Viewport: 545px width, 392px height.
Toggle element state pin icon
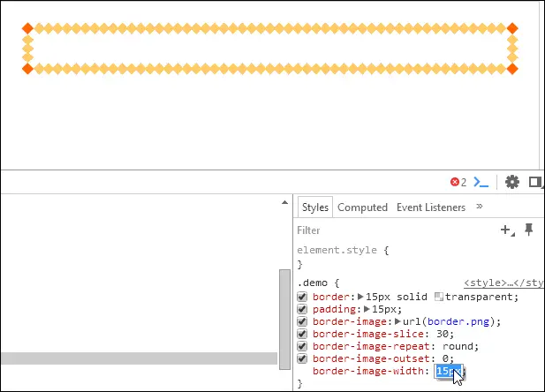click(529, 230)
